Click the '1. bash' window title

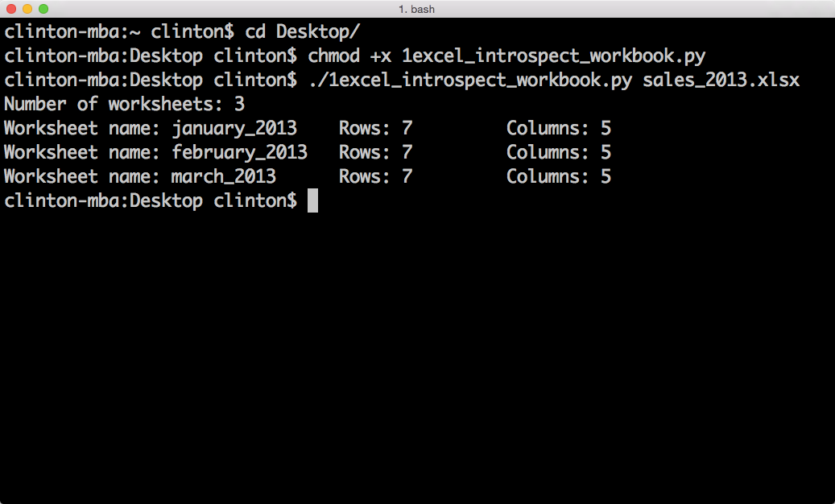click(x=417, y=9)
